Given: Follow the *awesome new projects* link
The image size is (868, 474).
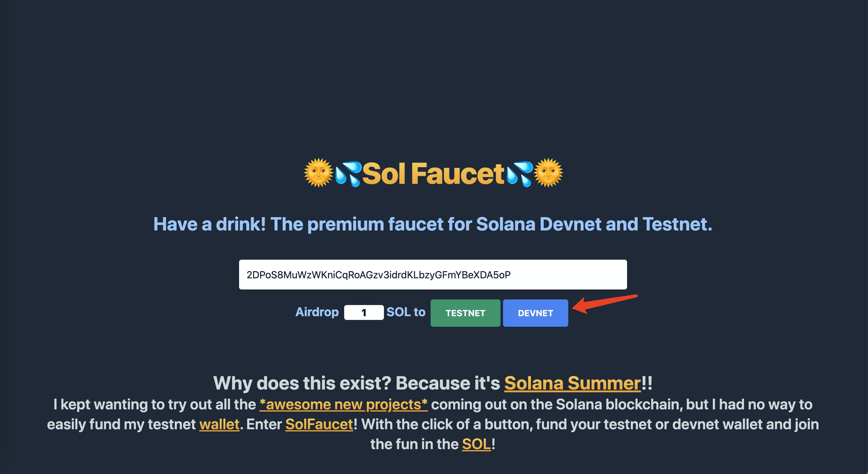Looking at the screenshot, I should pyautogui.click(x=343, y=404).
